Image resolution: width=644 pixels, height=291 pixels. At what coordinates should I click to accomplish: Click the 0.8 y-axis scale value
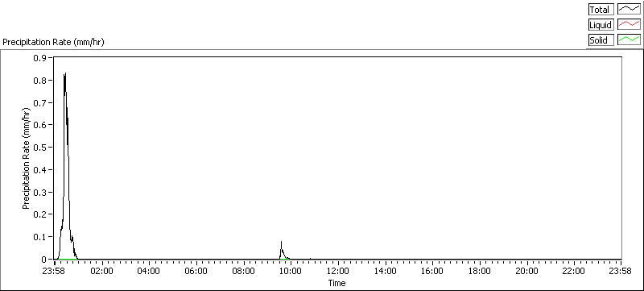click(x=40, y=80)
